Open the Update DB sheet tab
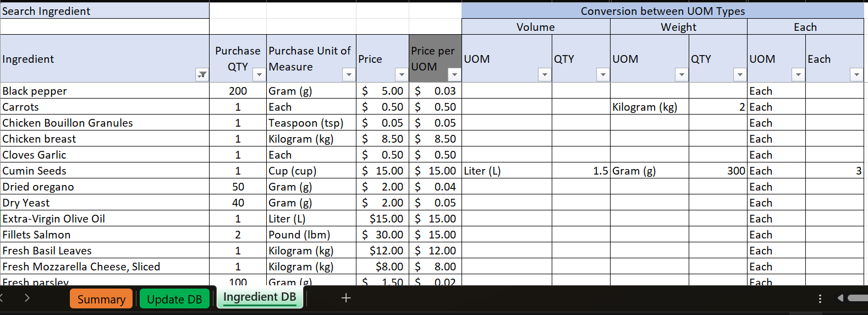 click(174, 299)
